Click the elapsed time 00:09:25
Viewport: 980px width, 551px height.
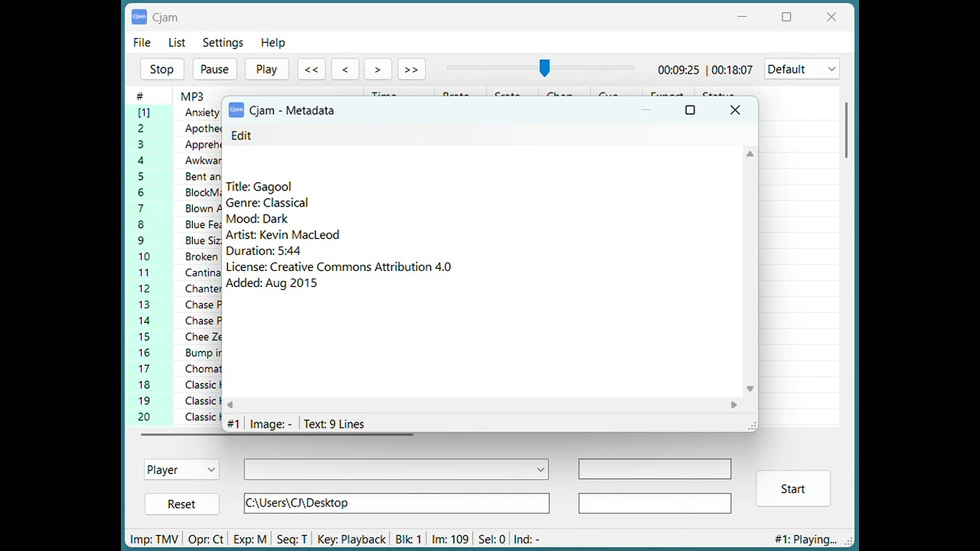(678, 70)
